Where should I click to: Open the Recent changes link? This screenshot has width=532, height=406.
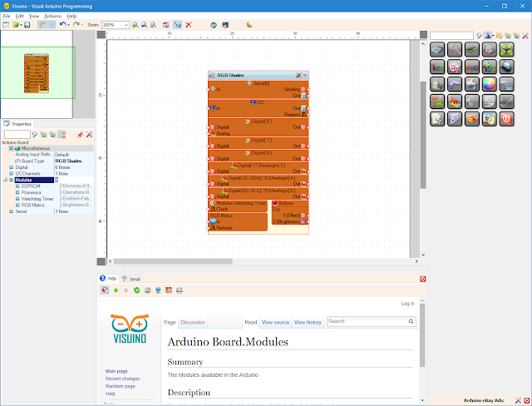pos(122,379)
